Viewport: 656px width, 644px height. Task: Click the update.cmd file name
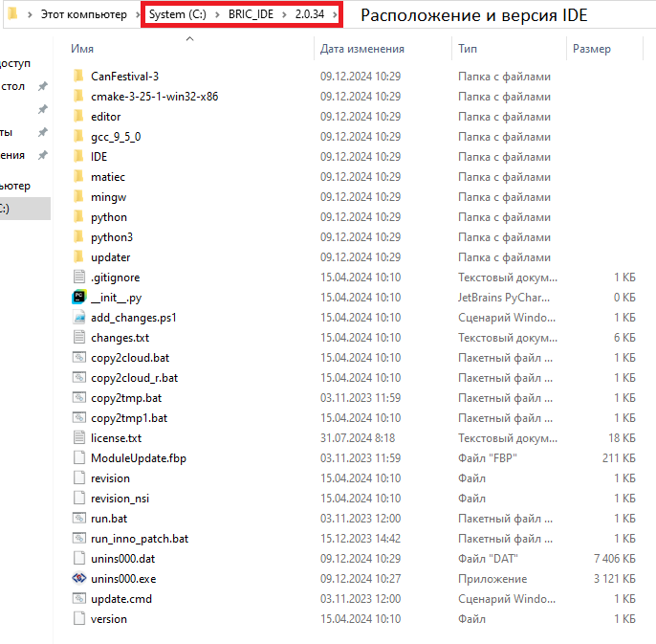coord(121,599)
